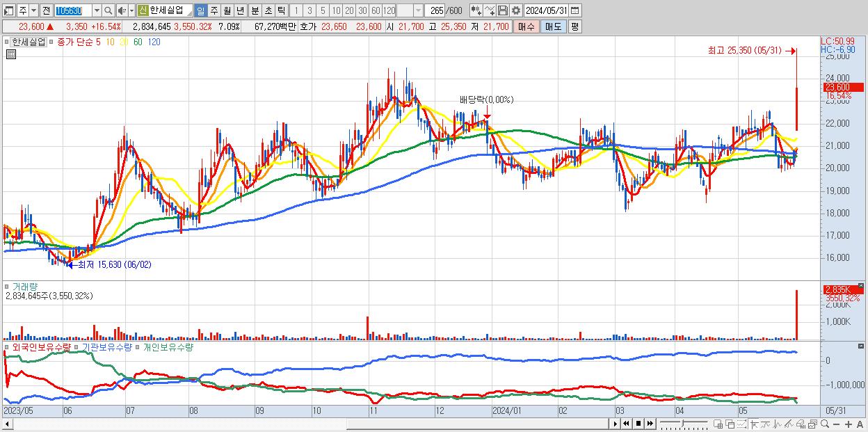Open the 주 chart-type dropdown arrow

pyautogui.click(x=34, y=10)
